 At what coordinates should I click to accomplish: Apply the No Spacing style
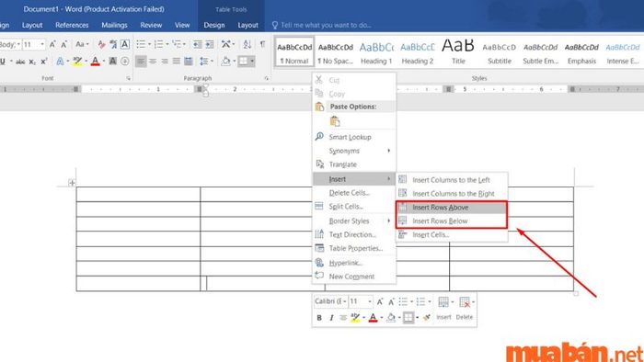(335, 52)
